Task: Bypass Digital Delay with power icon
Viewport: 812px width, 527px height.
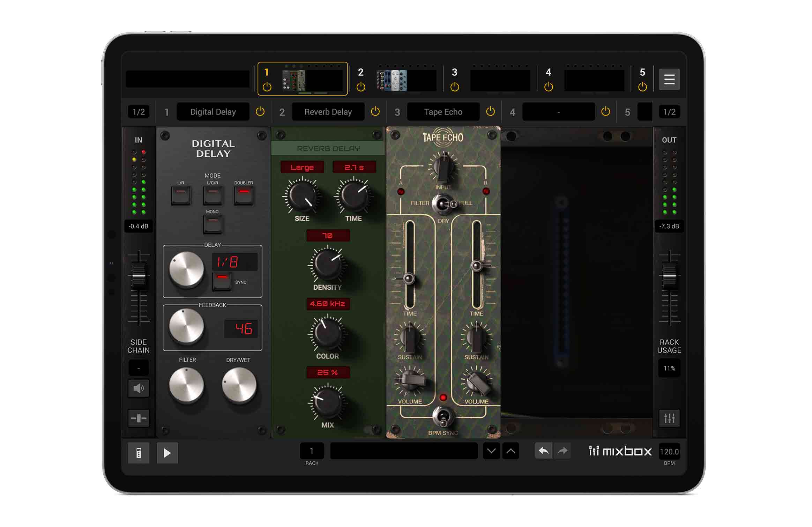Action: [x=260, y=111]
